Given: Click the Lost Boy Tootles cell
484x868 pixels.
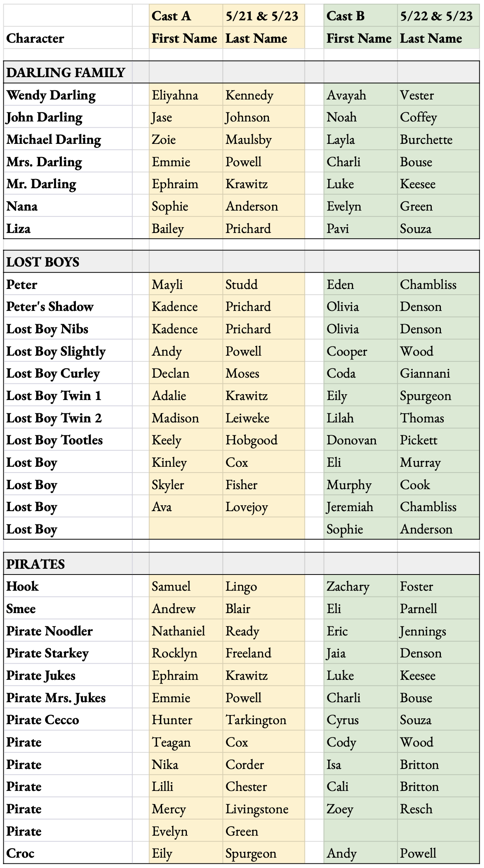Looking at the screenshot, I should (54, 440).
